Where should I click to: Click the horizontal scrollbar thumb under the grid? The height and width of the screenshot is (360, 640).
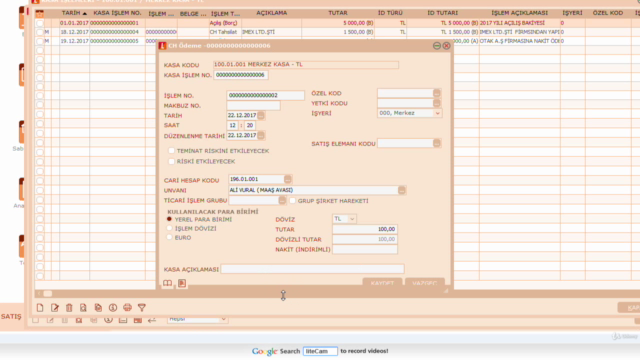pos(48,293)
